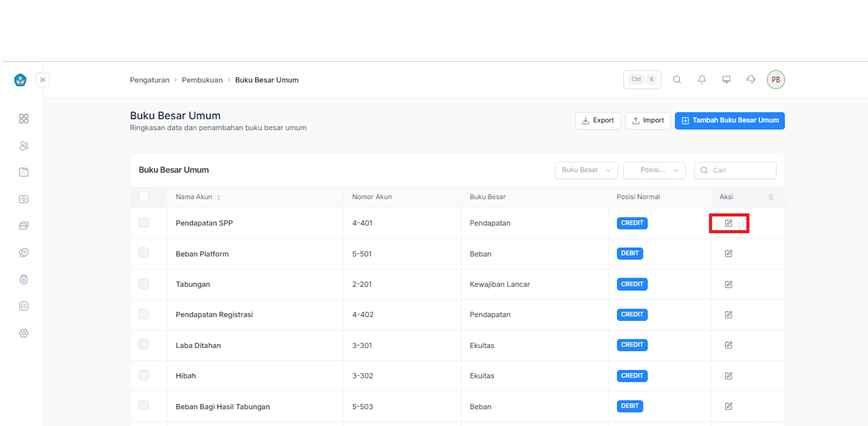Click the account number 3-301
Screen dimensions: 868x426
[x=362, y=345]
